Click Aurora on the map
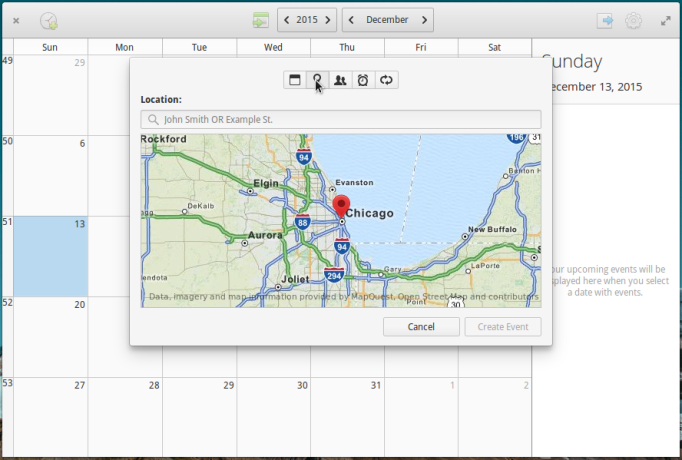 [265, 235]
